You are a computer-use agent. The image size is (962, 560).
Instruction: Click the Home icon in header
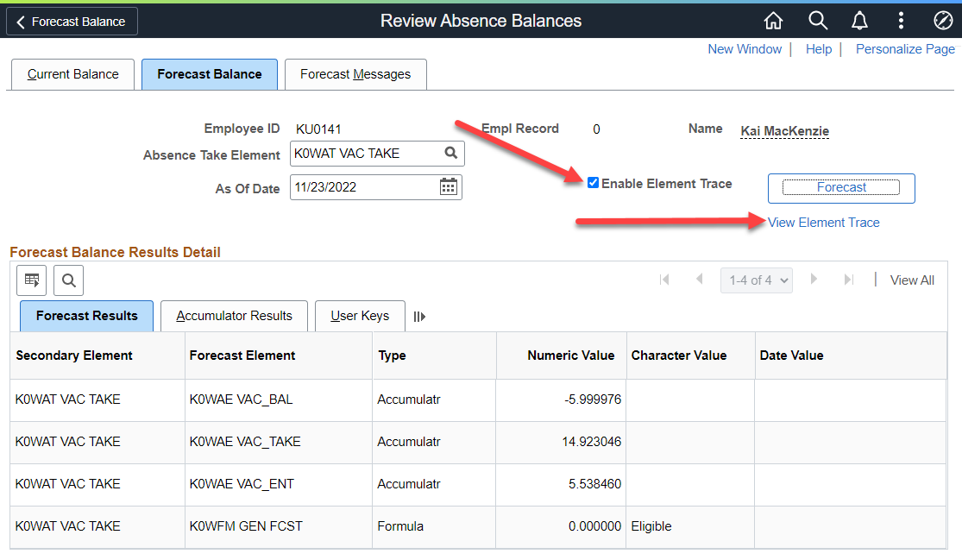click(773, 21)
